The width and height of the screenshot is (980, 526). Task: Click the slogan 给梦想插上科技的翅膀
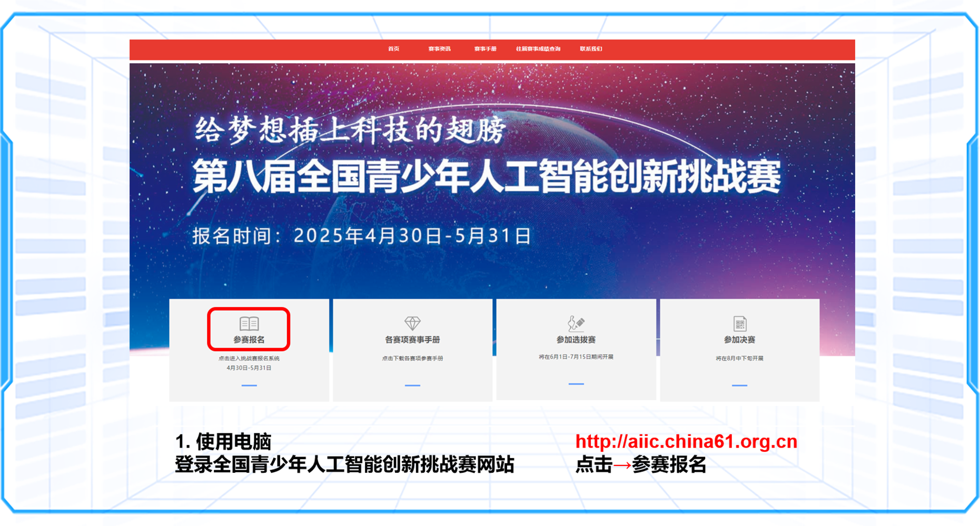[350, 130]
